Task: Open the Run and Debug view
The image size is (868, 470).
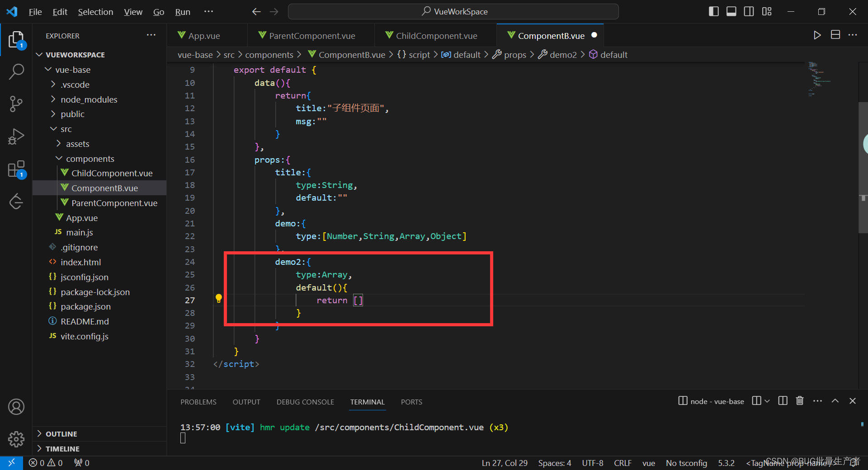Action: pos(16,136)
